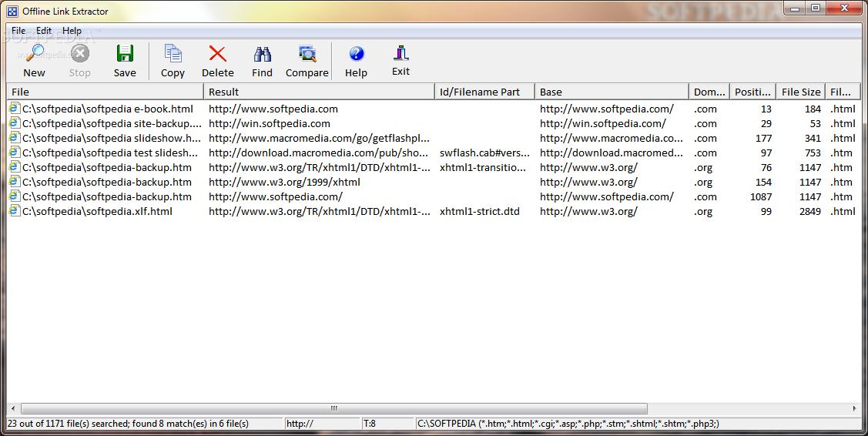868x436 pixels.
Task: Click left arrow of horizontal scrollbar
Action: tap(13, 408)
